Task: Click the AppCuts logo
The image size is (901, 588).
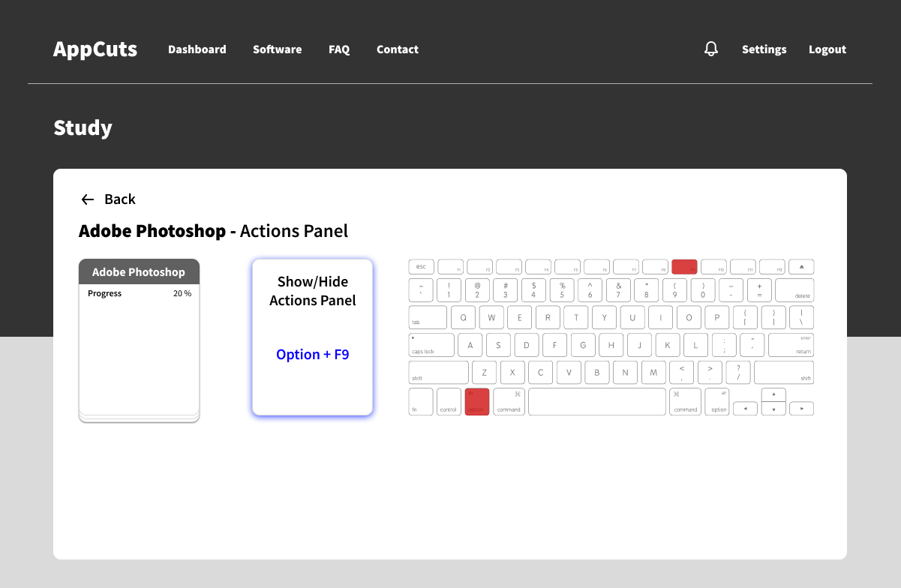Action: (x=95, y=49)
